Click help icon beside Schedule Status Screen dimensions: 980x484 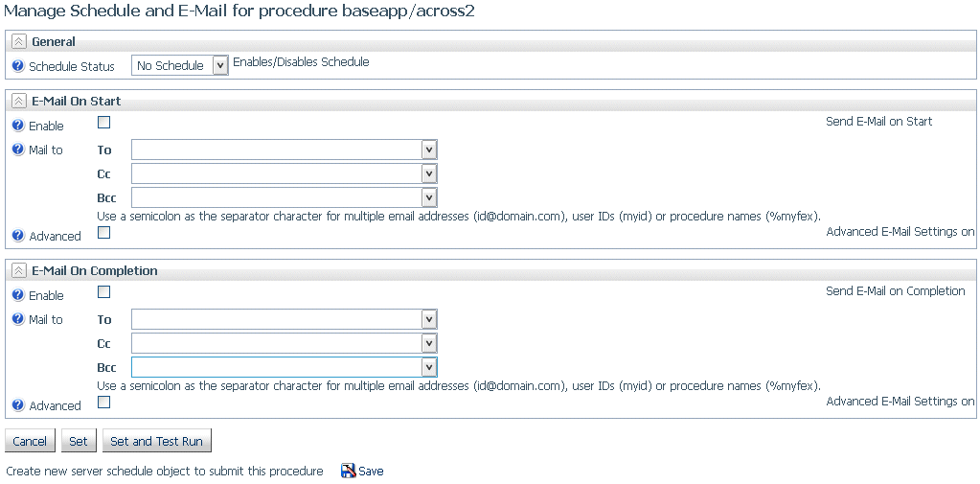(18, 66)
